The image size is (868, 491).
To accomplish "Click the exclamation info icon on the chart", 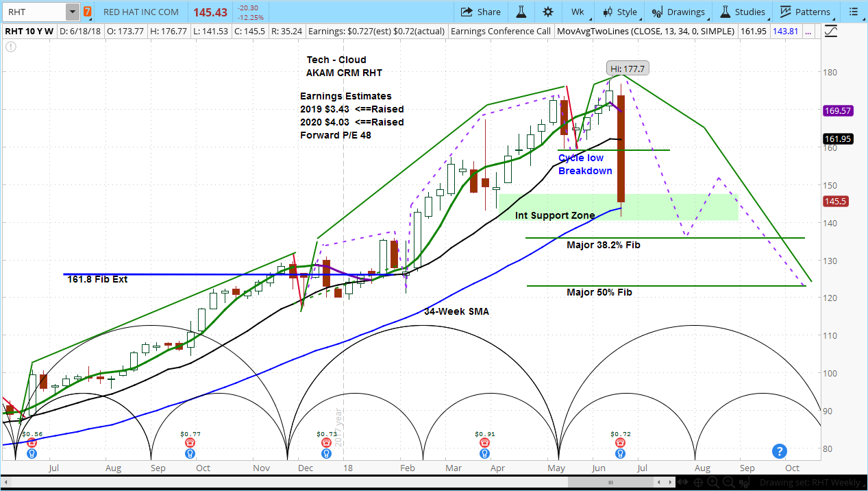I will (x=11, y=47).
